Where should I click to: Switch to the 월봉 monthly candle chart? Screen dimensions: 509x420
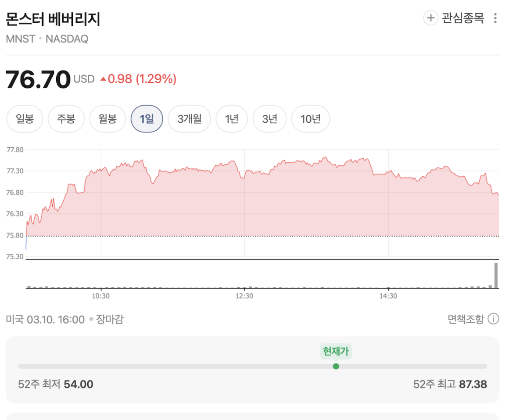(108, 119)
